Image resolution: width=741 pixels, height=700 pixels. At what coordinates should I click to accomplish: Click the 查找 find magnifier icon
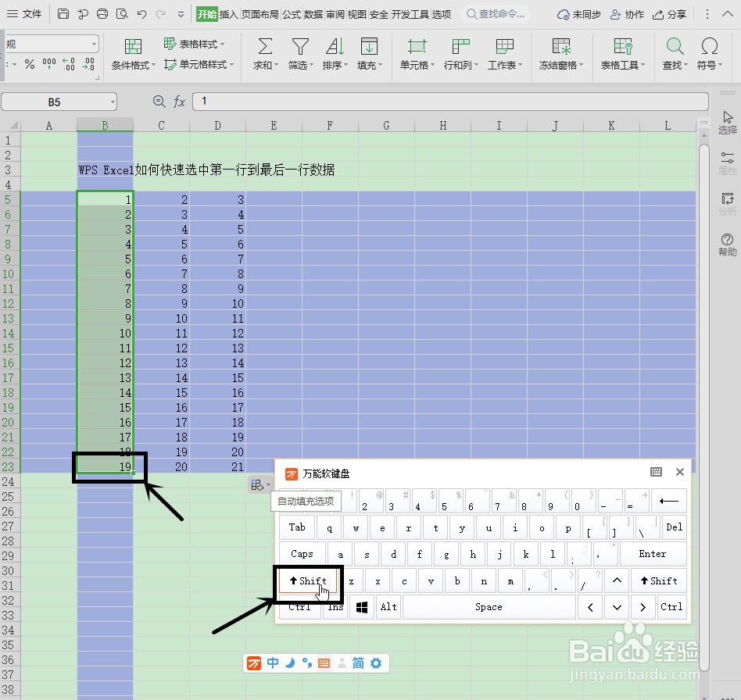[x=675, y=46]
